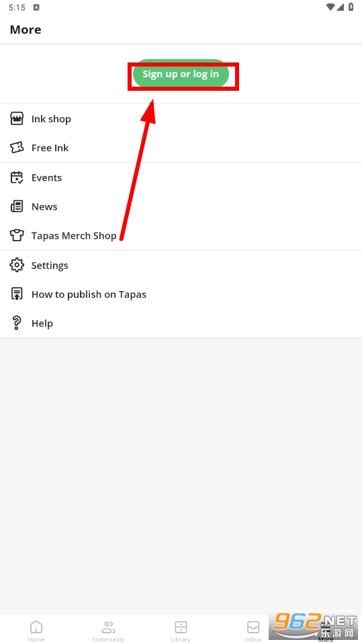362x644 pixels.
Task: Click the How to publish upload icon
Action: [17, 294]
